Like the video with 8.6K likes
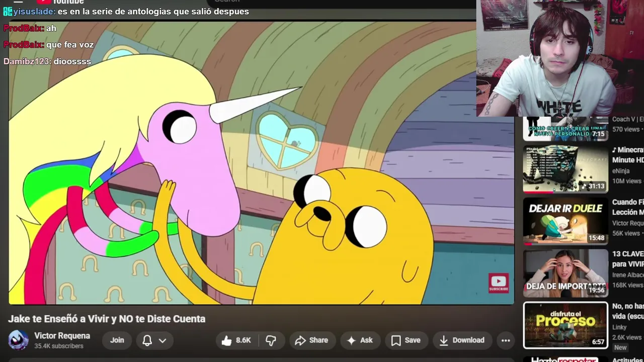 click(236, 340)
